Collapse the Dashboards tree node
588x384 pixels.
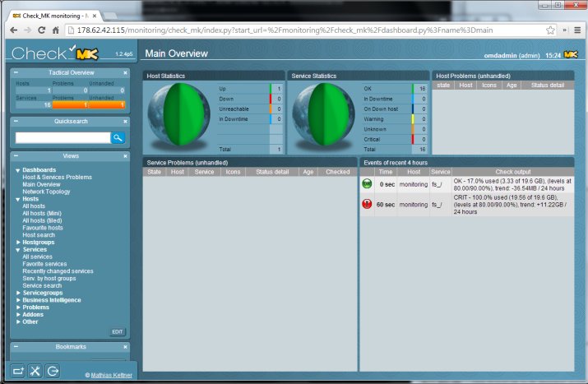point(17,170)
